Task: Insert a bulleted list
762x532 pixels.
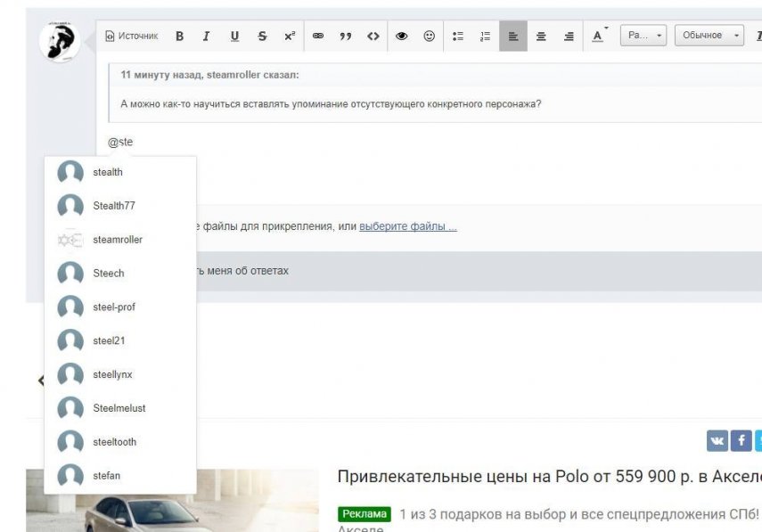Action: click(x=457, y=36)
